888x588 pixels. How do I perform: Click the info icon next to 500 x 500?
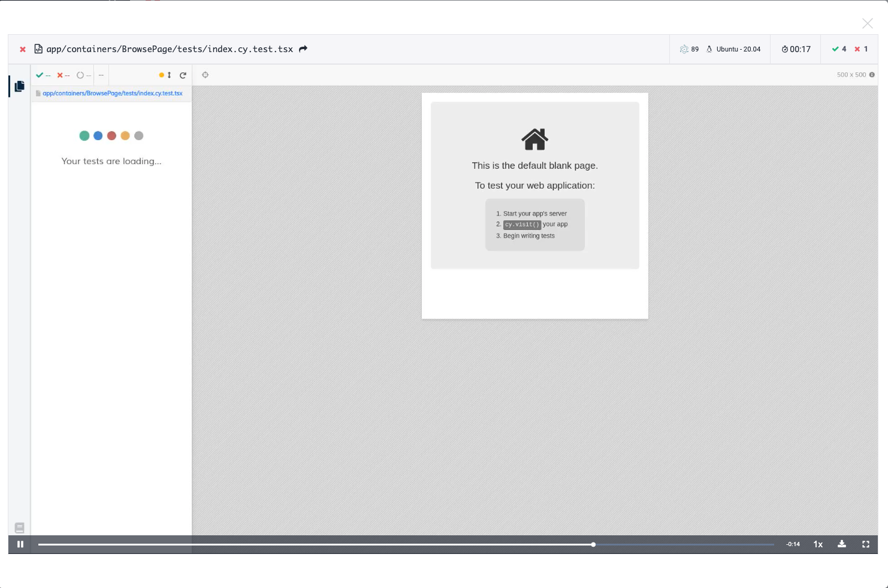[x=872, y=75]
